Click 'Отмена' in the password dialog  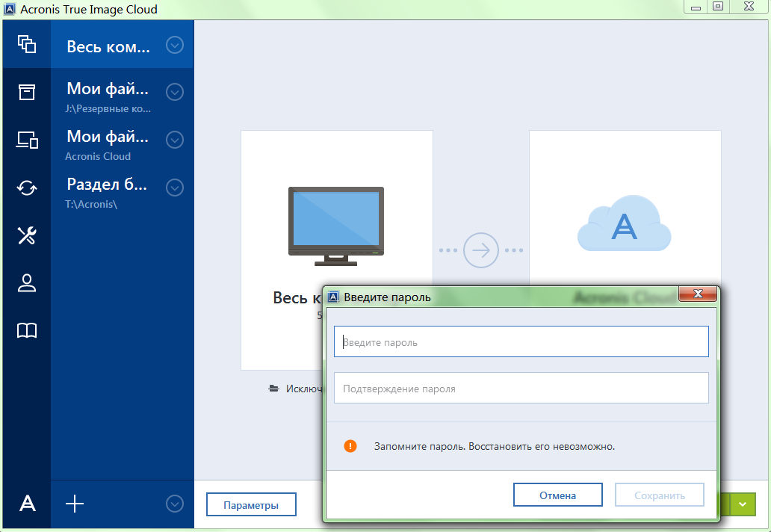pos(557,495)
